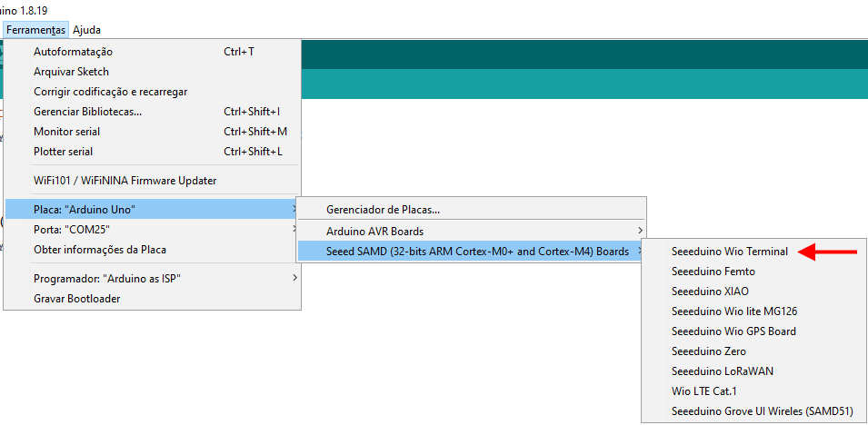868x425 pixels.
Task: Open Gerenciar Bibliotecas
Action: [152, 111]
